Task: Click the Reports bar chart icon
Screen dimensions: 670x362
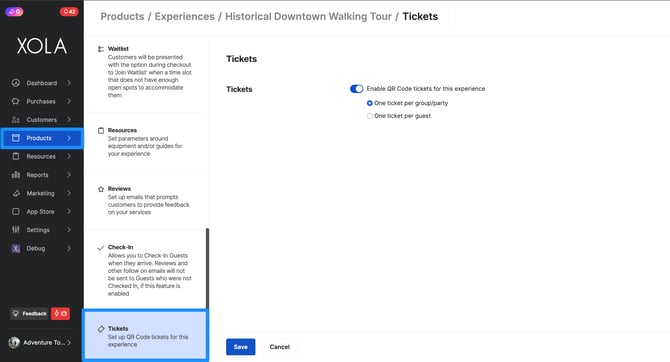Action: 16,175
